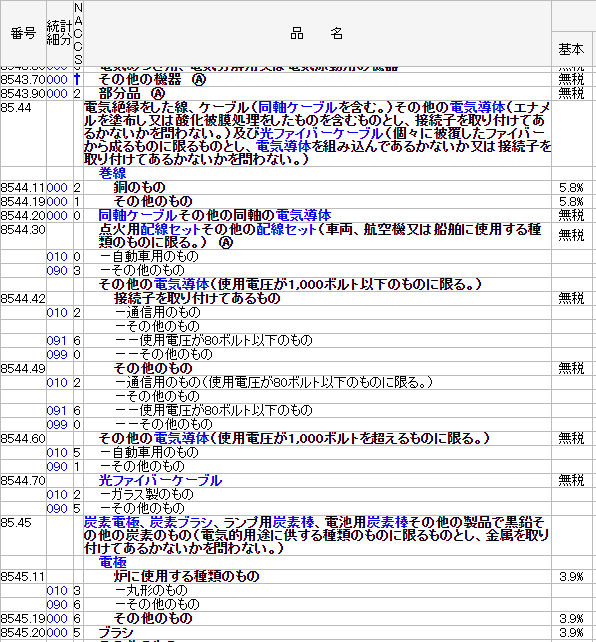
Task: Select the 接続子を取り付けてあるもの description
Action: pos(197,298)
